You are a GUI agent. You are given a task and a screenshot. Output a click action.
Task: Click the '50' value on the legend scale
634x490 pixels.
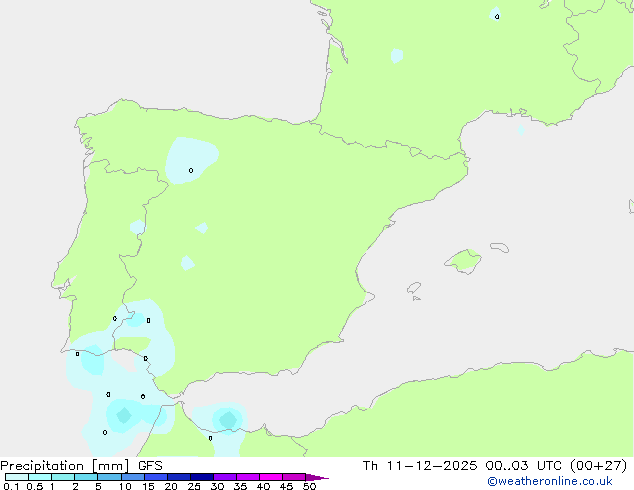(x=309, y=487)
